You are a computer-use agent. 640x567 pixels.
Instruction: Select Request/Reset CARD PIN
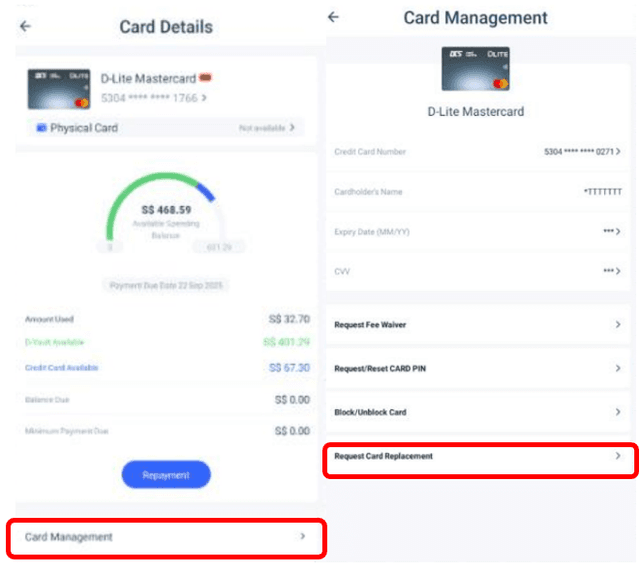pyautogui.click(x=477, y=368)
